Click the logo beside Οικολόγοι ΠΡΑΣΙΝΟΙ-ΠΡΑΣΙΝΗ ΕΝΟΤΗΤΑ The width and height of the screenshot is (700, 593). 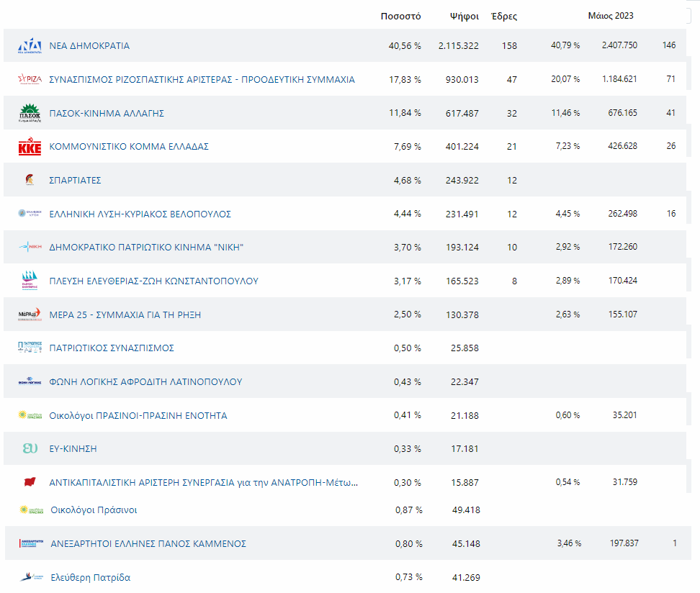[30, 415]
